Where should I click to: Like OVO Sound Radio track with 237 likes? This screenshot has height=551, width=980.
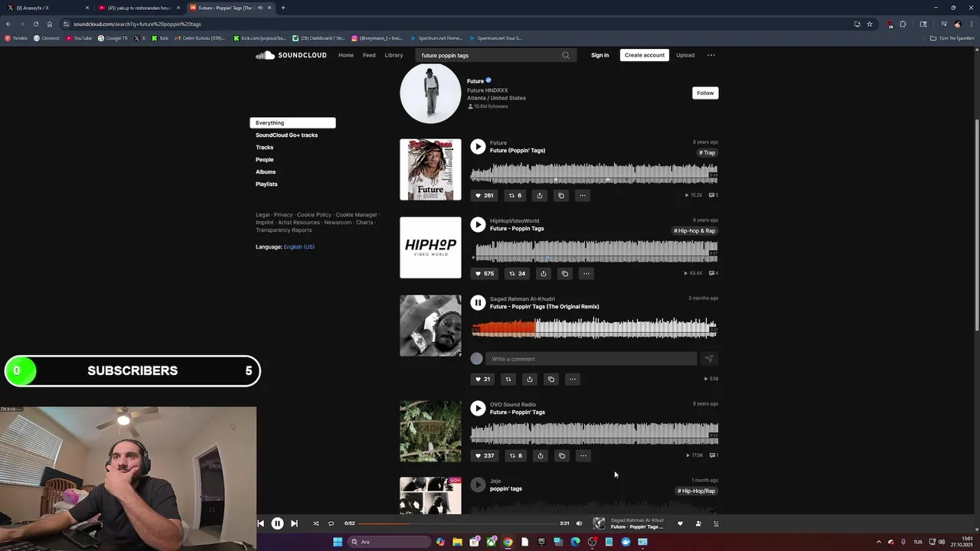click(484, 455)
